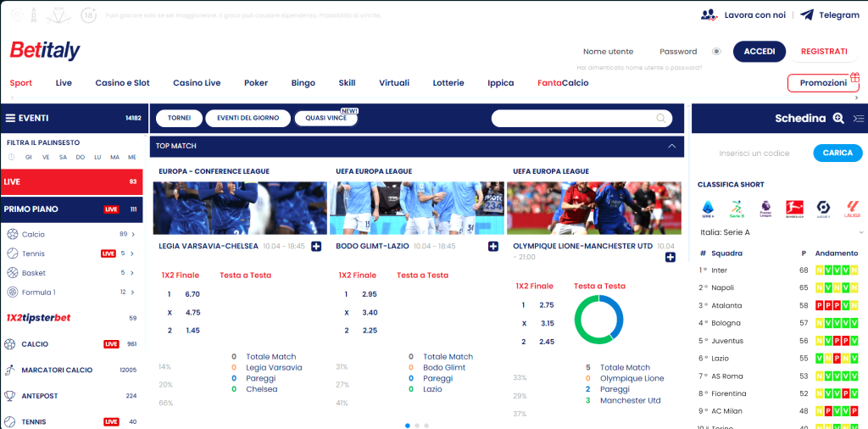Open the Bingo menu item
Image resolution: width=868 pixels, height=429 pixels.
[303, 83]
